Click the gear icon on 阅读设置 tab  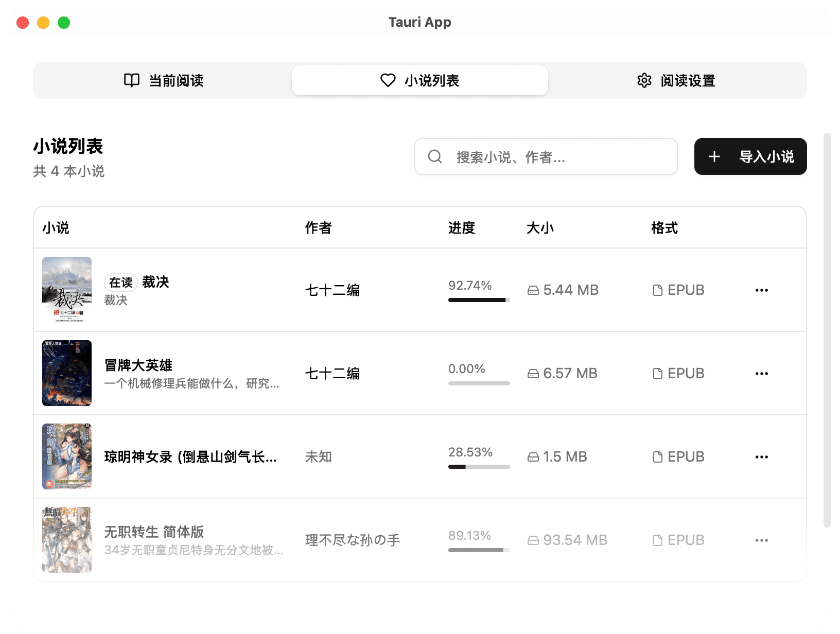tap(644, 80)
